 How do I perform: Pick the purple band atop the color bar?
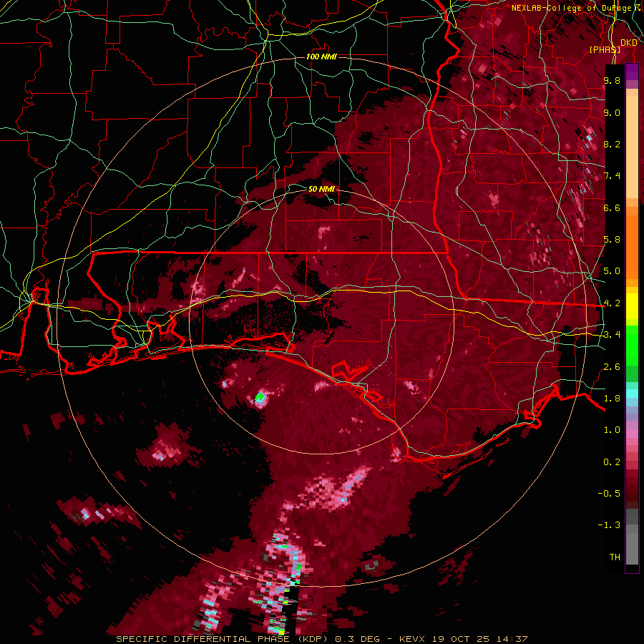[632, 72]
